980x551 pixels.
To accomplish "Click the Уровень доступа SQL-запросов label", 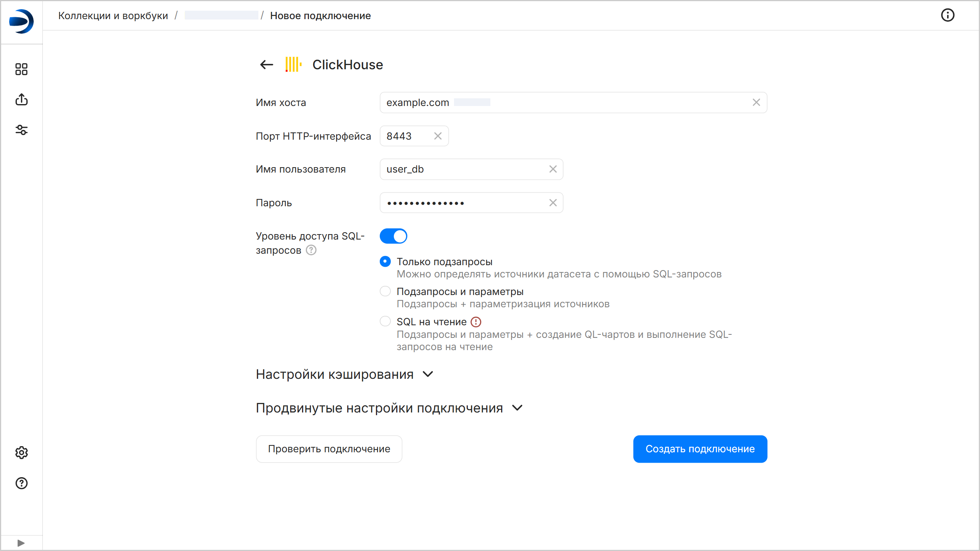I will click(x=310, y=243).
